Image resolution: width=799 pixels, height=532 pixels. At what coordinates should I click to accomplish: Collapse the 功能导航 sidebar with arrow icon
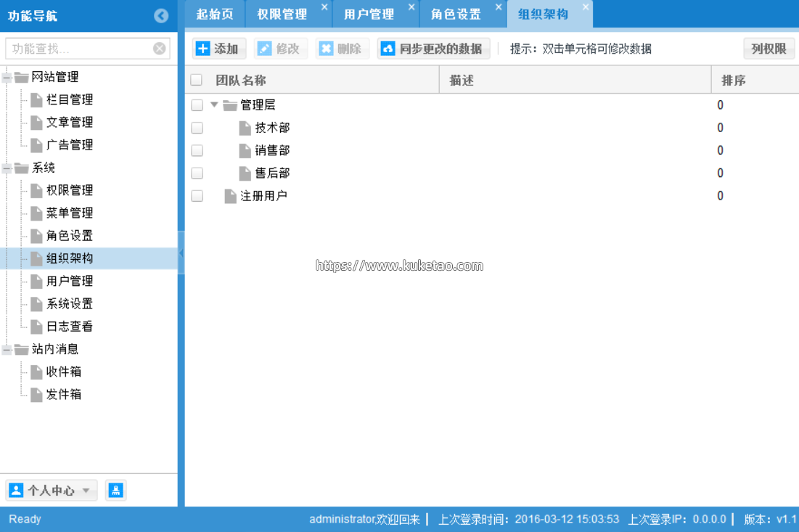pos(161,16)
